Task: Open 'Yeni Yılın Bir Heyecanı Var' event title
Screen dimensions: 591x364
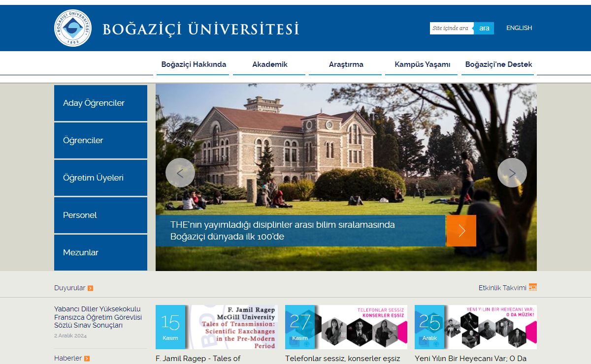Action: [x=471, y=359]
